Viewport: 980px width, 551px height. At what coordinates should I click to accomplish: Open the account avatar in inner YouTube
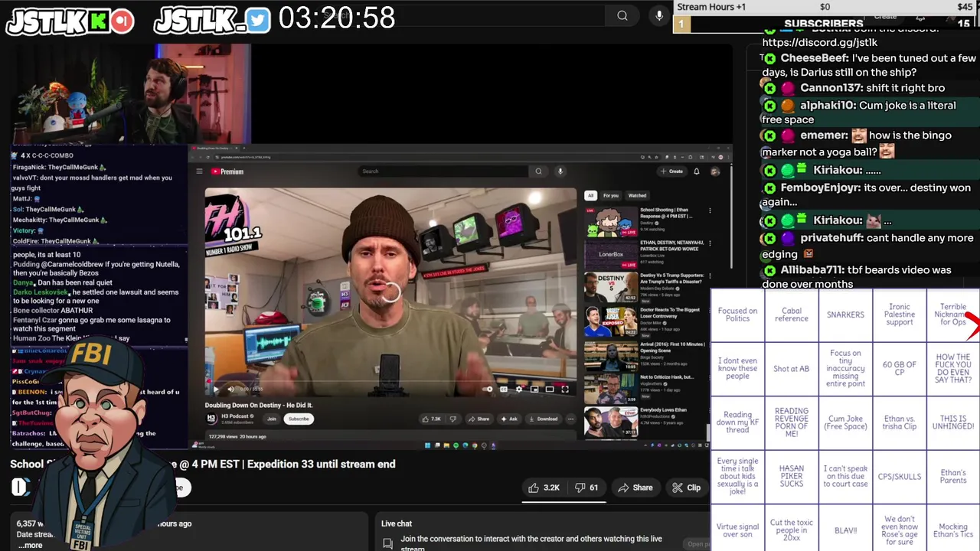(715, 171)
